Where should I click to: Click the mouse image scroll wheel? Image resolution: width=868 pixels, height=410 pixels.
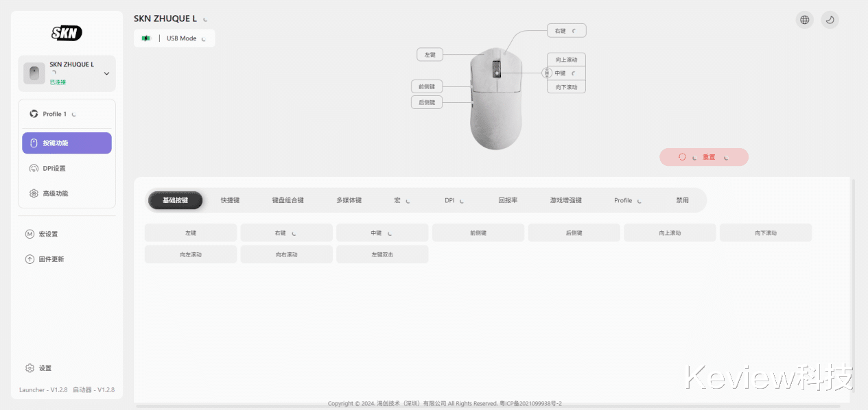(497, 69)
